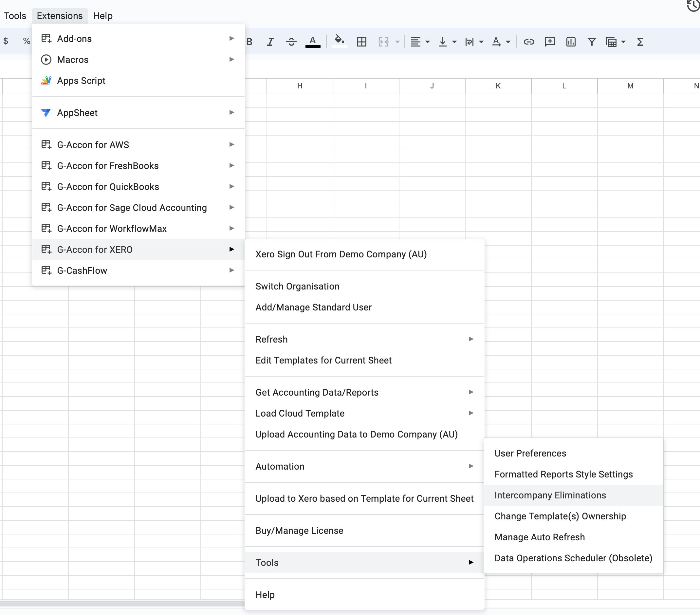
Task: Insert a chart from toolbar
Action: 571,42
